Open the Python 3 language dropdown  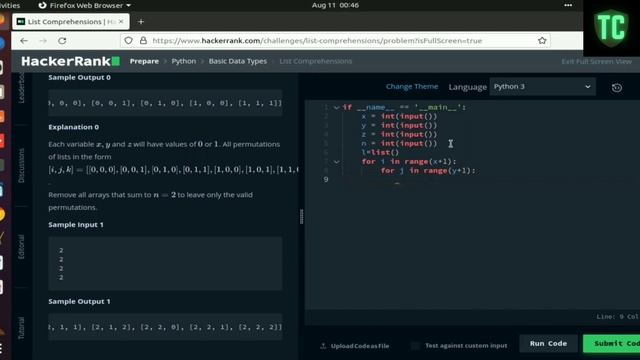point(542,87)
